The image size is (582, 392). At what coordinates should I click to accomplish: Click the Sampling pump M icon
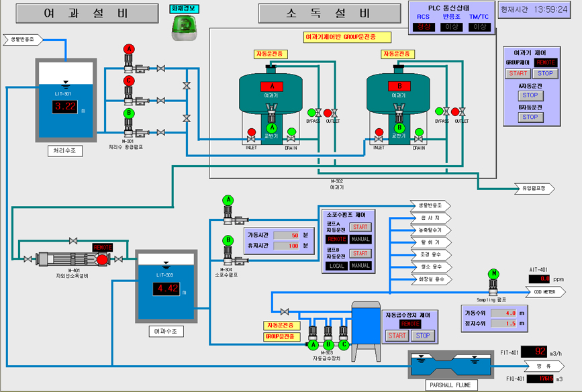coord(493,273)
